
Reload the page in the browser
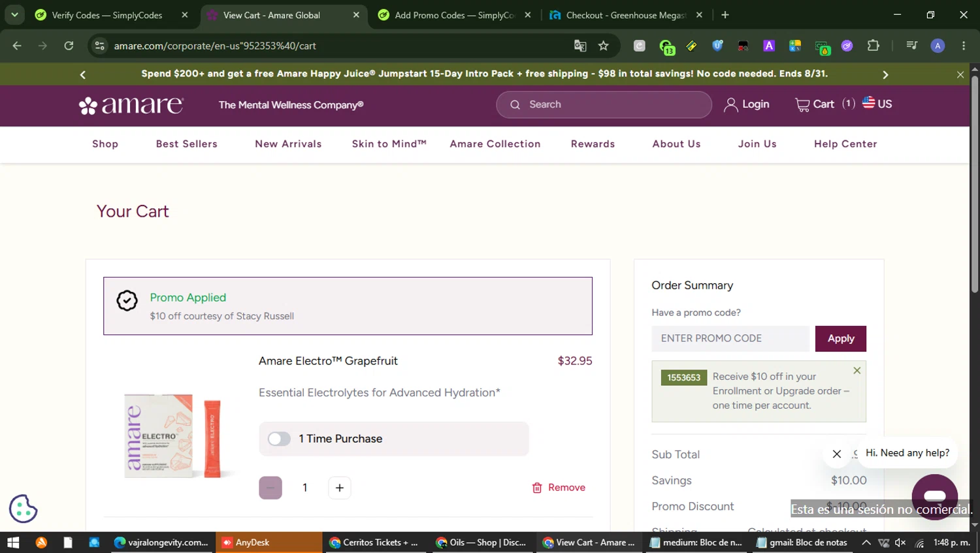tap(69, 46)
